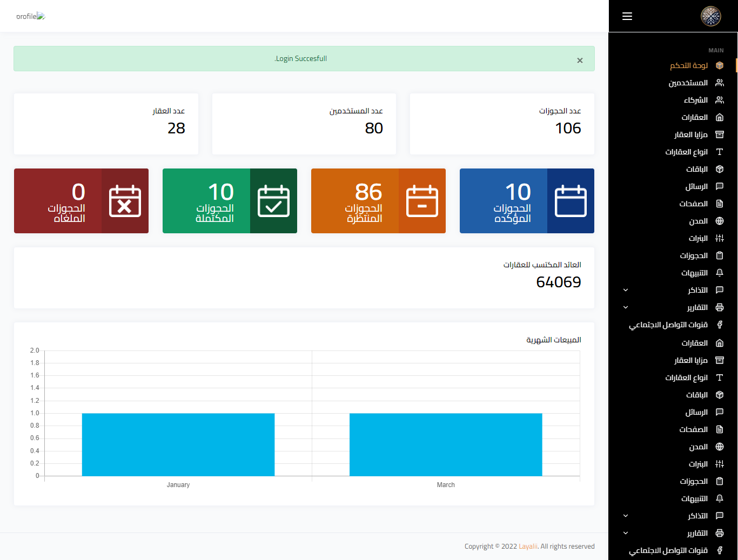Click green calendar-check icon for الحجوزات المكتملة

point(273,201)
